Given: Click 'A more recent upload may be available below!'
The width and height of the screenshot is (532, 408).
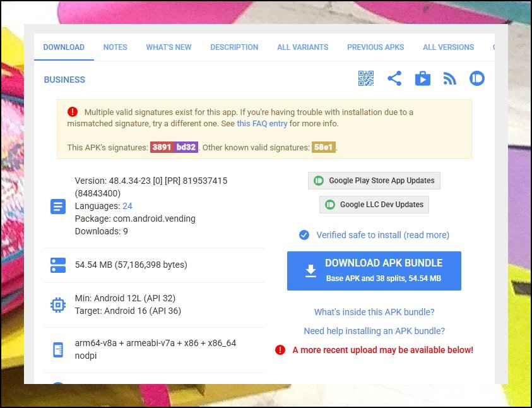Looking at the screenshot, I should [x=382, y=350].
